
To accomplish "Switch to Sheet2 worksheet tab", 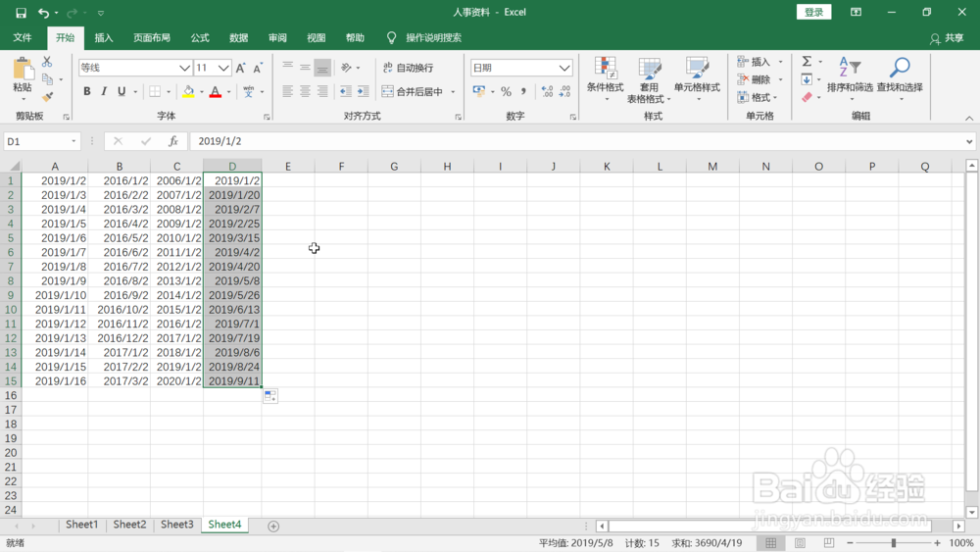I will point(129,525).
